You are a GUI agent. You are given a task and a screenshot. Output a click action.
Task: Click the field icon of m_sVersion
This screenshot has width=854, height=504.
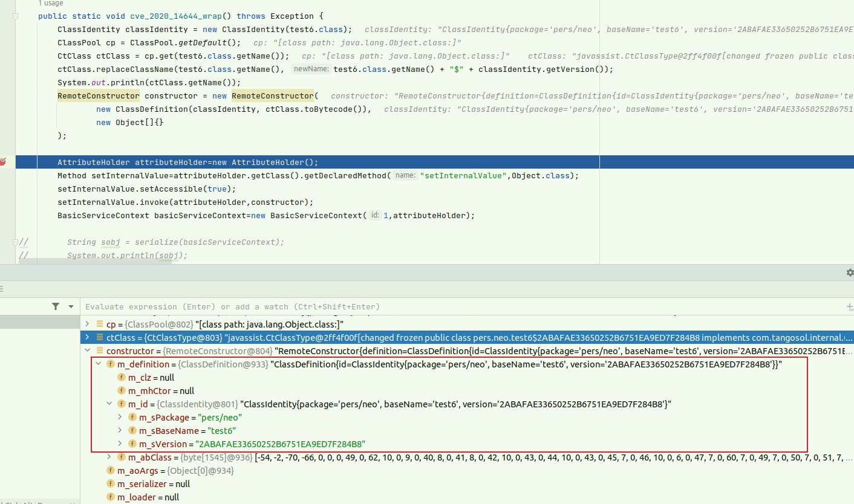[132, 444]
